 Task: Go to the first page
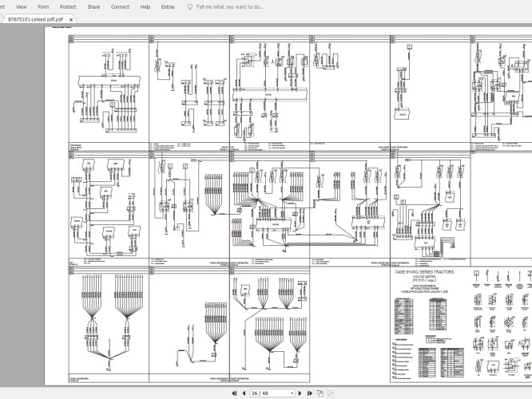pyautogui.click(x=234, y=393)
